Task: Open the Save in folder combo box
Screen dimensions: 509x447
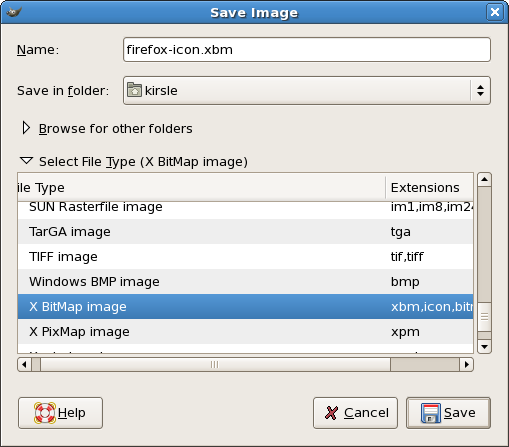Action: click(x=307, y=90)
